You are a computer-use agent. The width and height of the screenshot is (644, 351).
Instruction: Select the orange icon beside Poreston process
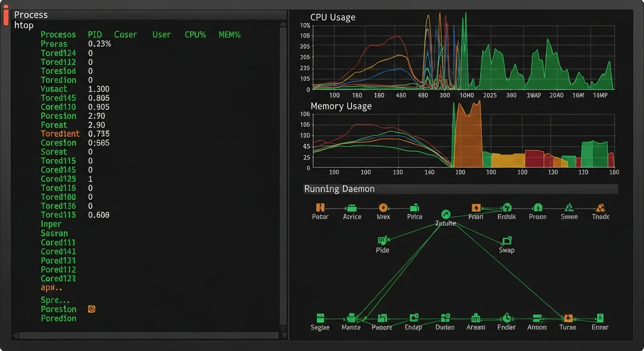(x=91, y=309)
